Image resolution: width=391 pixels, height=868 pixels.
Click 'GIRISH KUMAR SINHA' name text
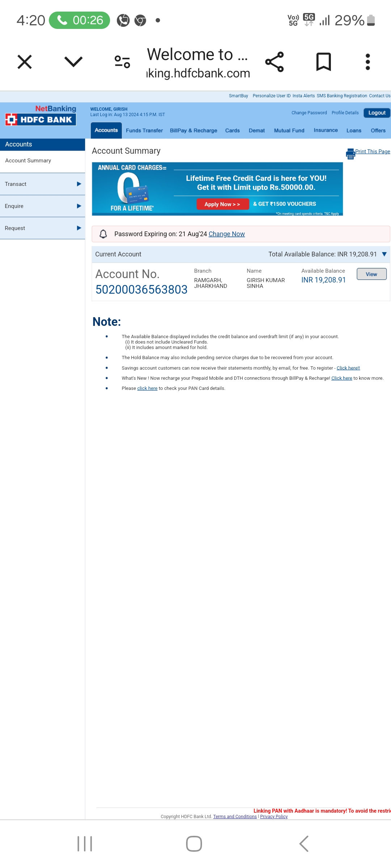266,283
